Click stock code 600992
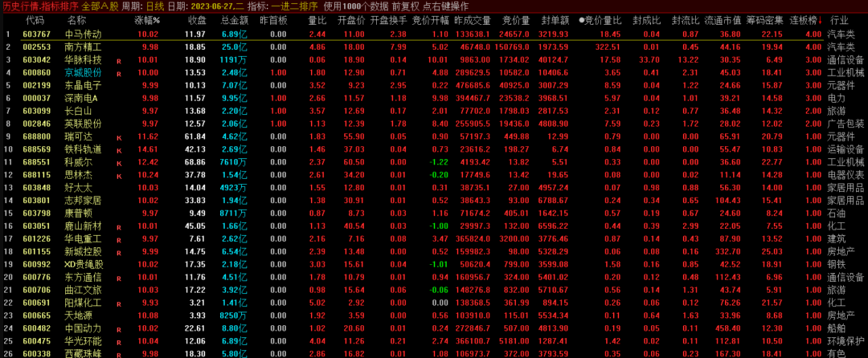The width and height of the screenshot is (868, 358). (36, 264)
